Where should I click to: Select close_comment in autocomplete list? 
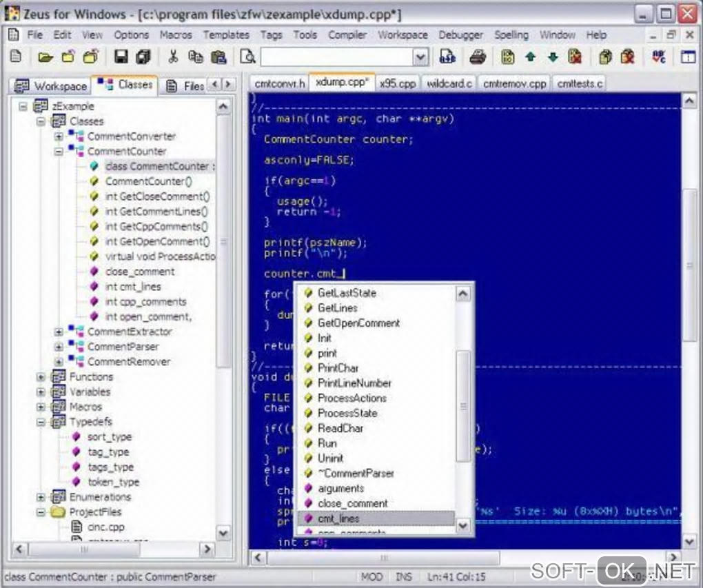pos(352,503)
